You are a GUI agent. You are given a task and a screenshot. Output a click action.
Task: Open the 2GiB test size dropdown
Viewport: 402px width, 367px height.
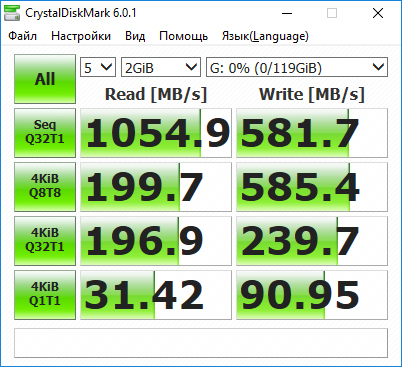(x=161, y=67)
